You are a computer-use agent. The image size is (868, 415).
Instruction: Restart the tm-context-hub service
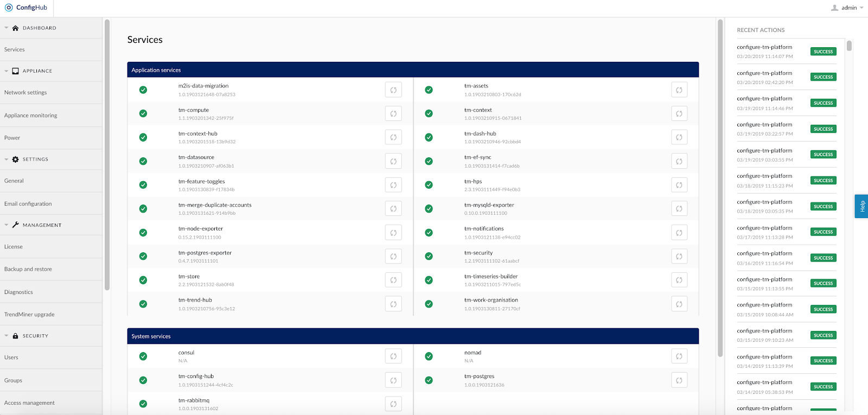(x=393, y=137)
